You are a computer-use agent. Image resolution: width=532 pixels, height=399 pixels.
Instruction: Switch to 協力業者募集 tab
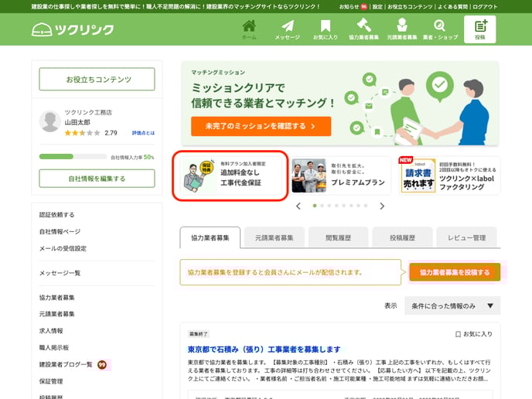coord(210,238)
